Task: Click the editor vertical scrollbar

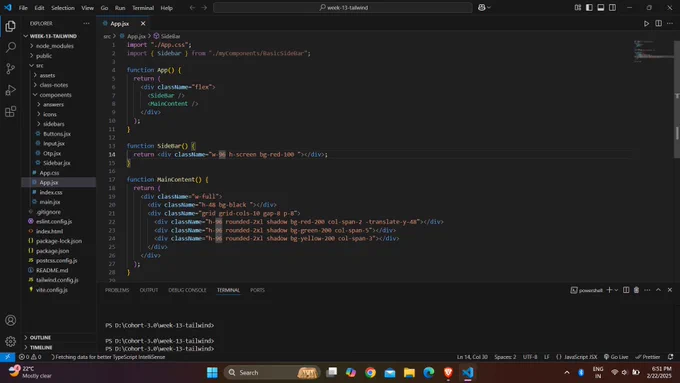Action: click(677, 99)
